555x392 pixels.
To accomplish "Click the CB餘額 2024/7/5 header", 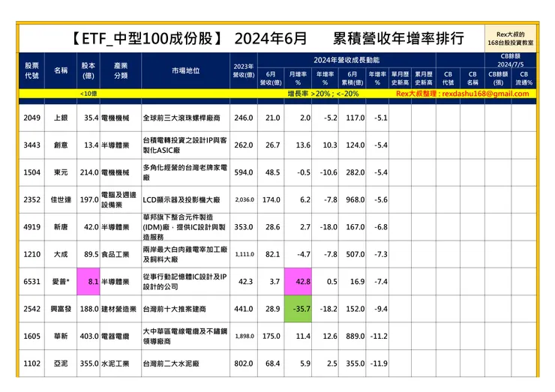I will (x=511, y=60).
